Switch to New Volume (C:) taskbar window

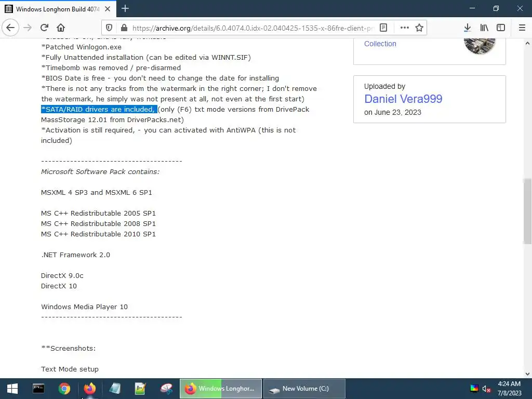coord(304,389)
